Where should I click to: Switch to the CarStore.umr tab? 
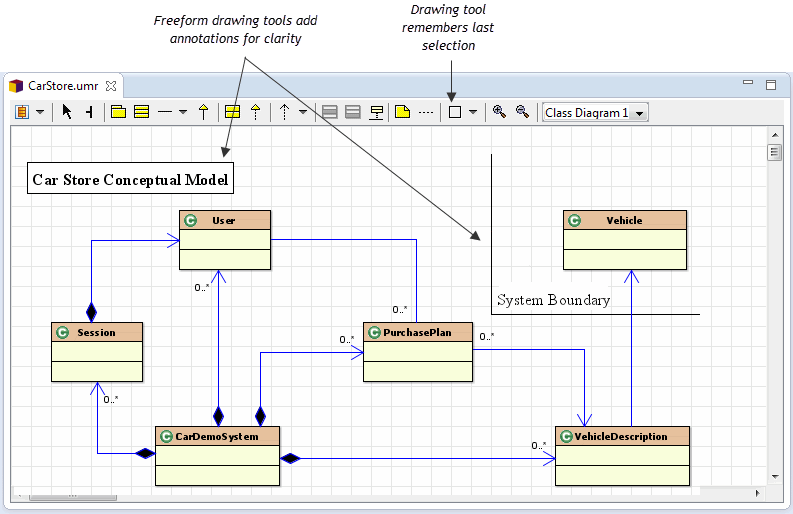coord(64,85)
